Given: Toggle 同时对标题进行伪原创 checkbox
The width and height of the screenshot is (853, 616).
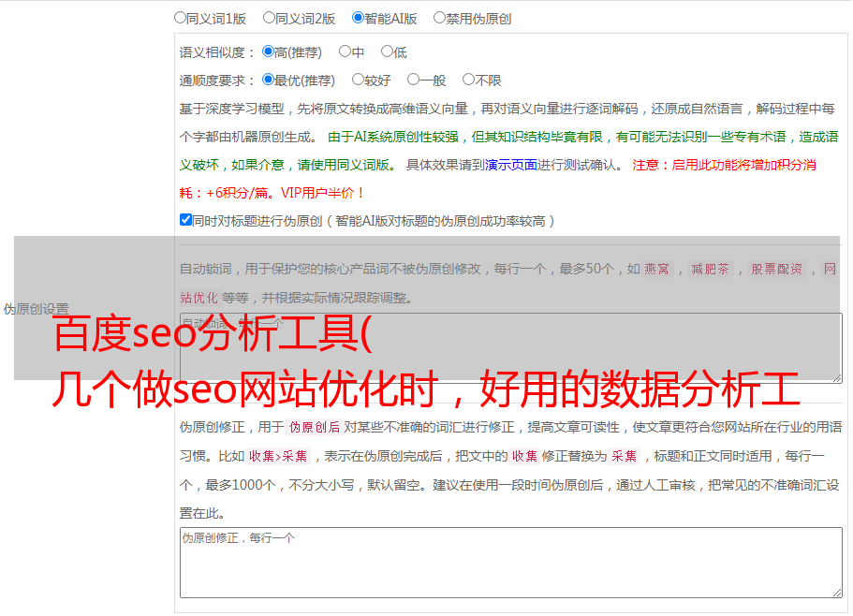Looking at the screenshot, I should [x=185, y=220].
